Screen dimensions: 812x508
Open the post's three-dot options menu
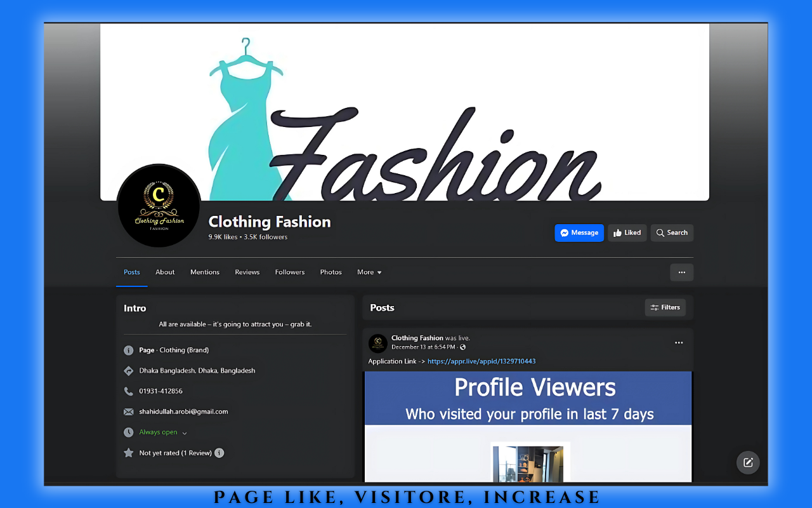(679, 343)
